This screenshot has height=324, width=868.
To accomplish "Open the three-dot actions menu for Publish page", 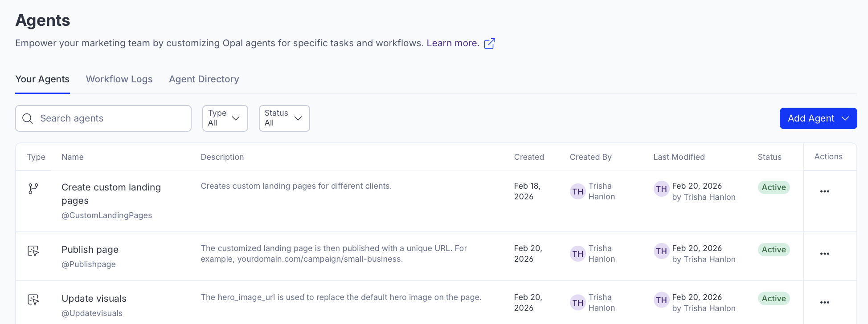I will (x=824, y=254).
